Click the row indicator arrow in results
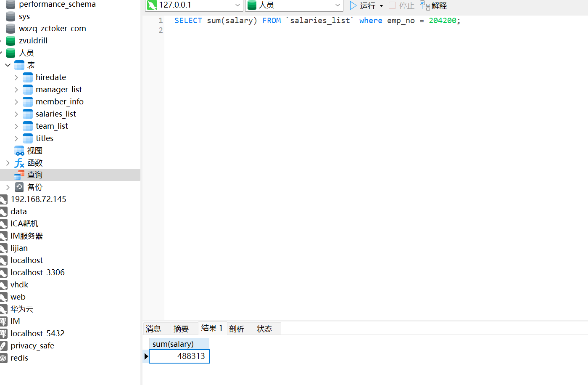This screenshot has height=385, width=588. tap(146, 356)
